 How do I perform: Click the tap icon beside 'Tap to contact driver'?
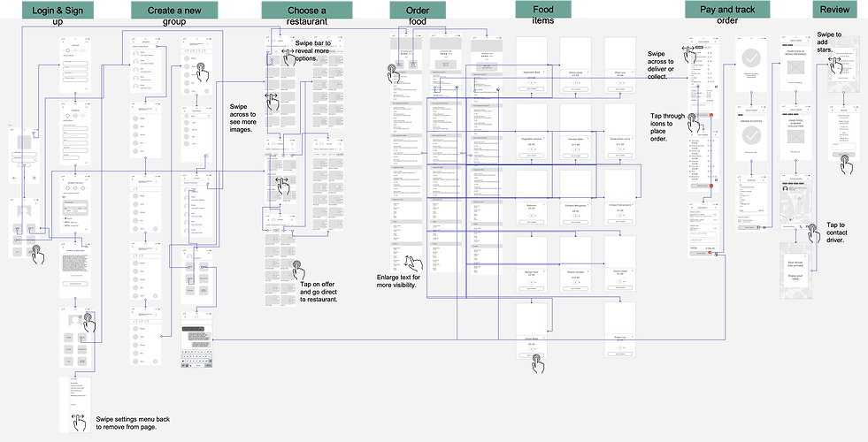pyautogui.click(x=812, y=232)
